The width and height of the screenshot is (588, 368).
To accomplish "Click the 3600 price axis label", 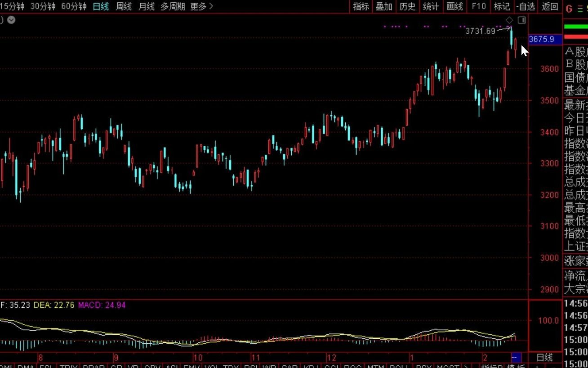I will pos(550,69).
